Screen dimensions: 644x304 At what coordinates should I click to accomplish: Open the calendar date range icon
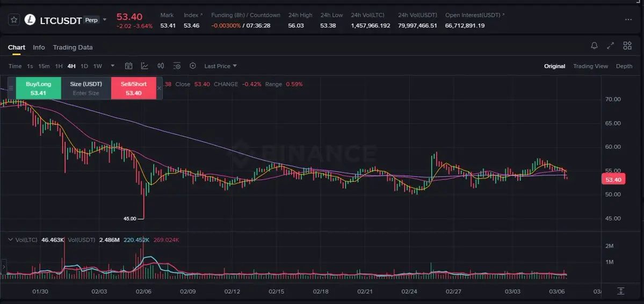(128, 66)
